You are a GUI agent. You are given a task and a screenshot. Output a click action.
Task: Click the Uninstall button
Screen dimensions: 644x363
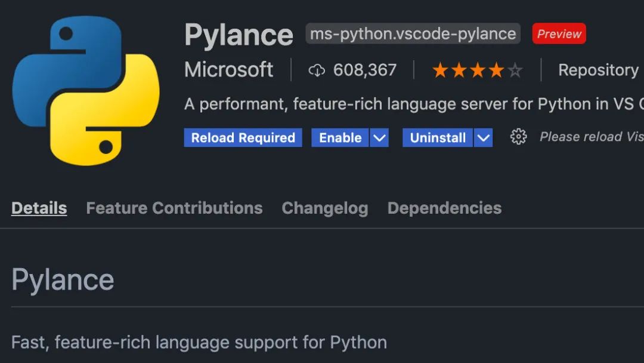438,138
